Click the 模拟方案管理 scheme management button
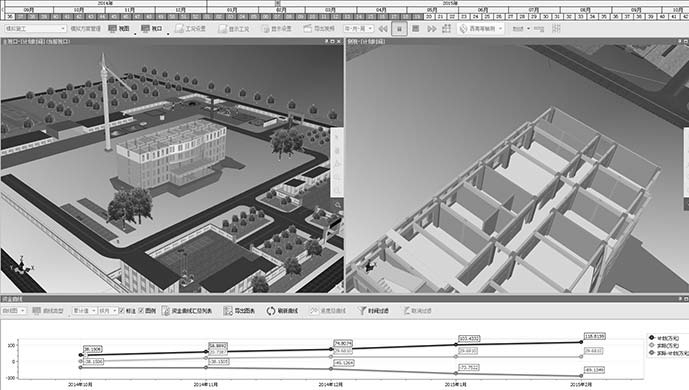 (x=86, y=29)
